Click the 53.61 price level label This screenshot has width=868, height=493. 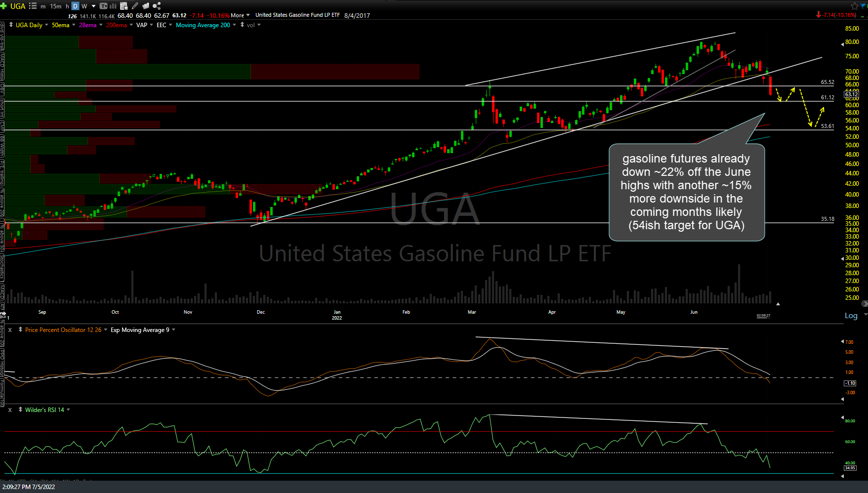tap(827, 126)
